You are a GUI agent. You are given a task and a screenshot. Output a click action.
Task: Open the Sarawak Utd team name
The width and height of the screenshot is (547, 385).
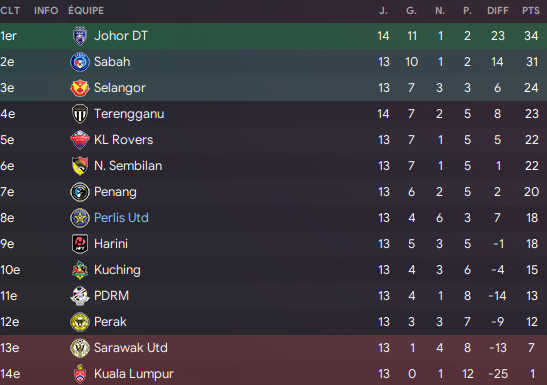pos(131,348)
